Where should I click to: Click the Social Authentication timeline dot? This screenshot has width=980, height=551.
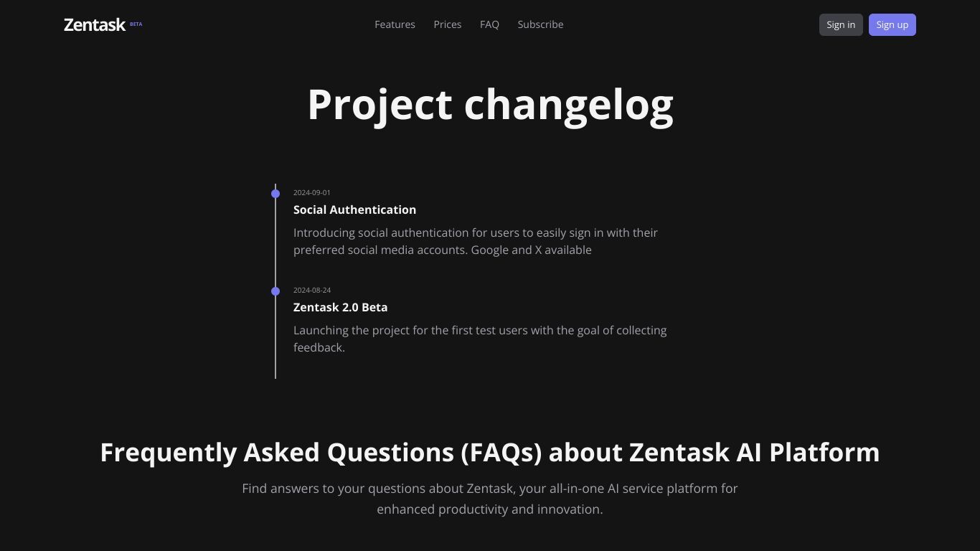(x=275, y=194)
